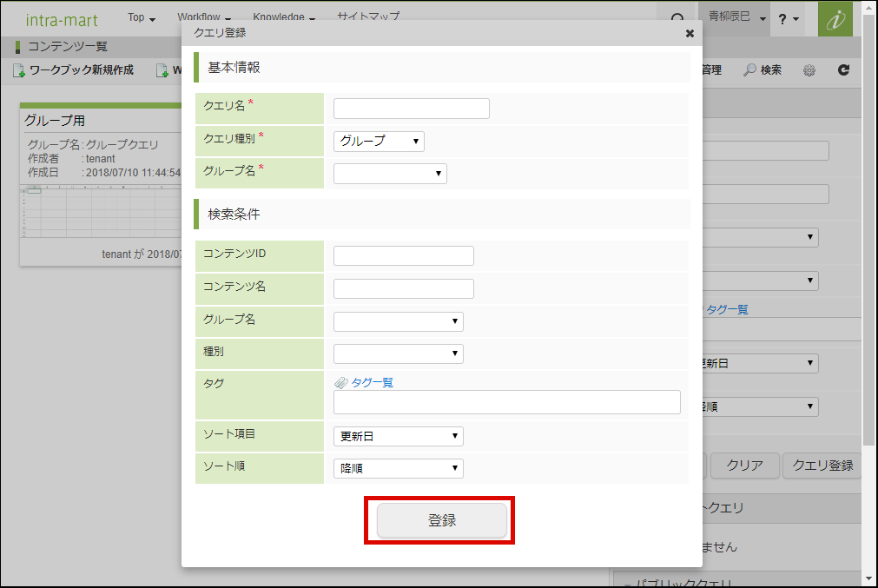Focus the クエリ名 text field
878x588 pixels.
pyautogui.click(x=411, y=109)
